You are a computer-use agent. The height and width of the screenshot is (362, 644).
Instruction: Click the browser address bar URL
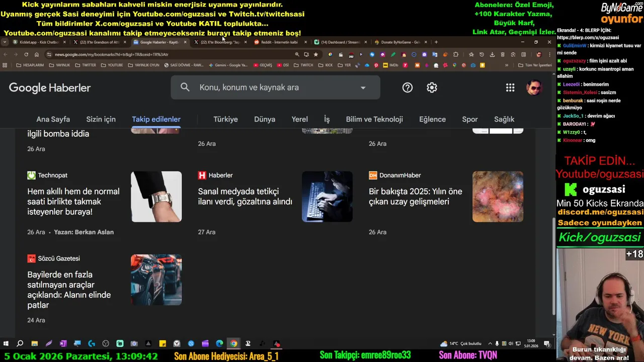coord(112,54)
